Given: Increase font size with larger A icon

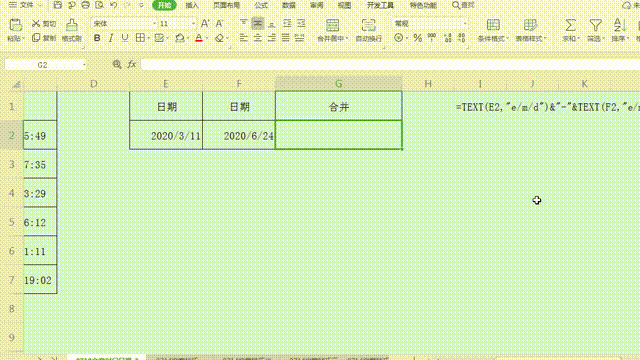Looking at the screenshot, I should coord(205,24).
